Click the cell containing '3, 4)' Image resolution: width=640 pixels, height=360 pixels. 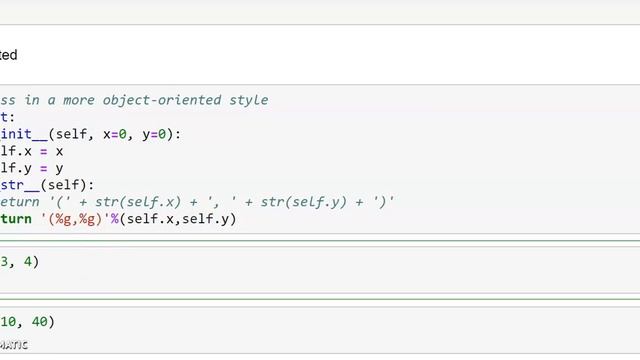click(320, 269)
